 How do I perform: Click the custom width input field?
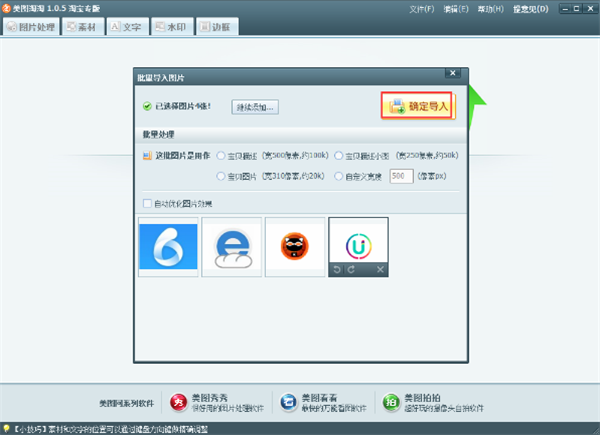(x=400, y=176)
